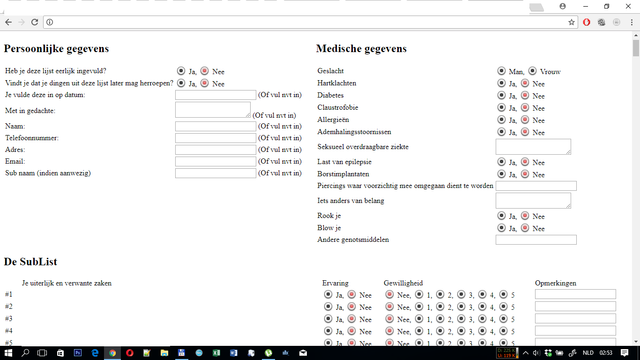Open the Mail app from the taskbar

303,353
